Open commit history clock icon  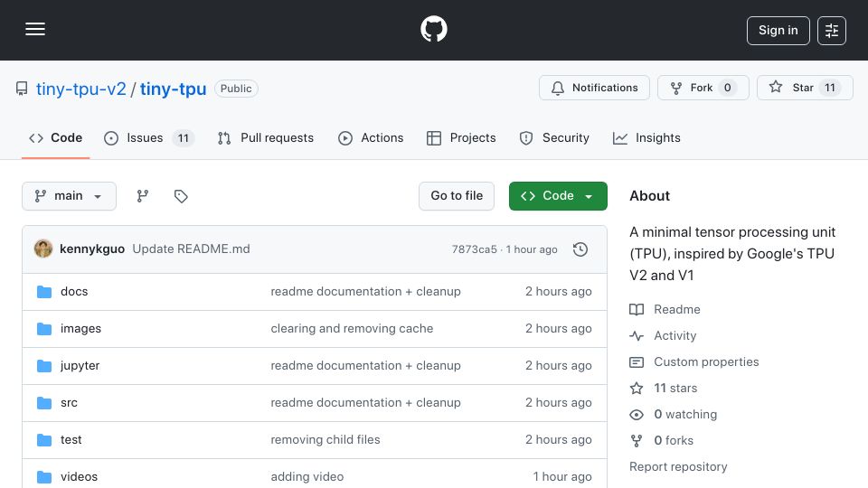point(580,249)
